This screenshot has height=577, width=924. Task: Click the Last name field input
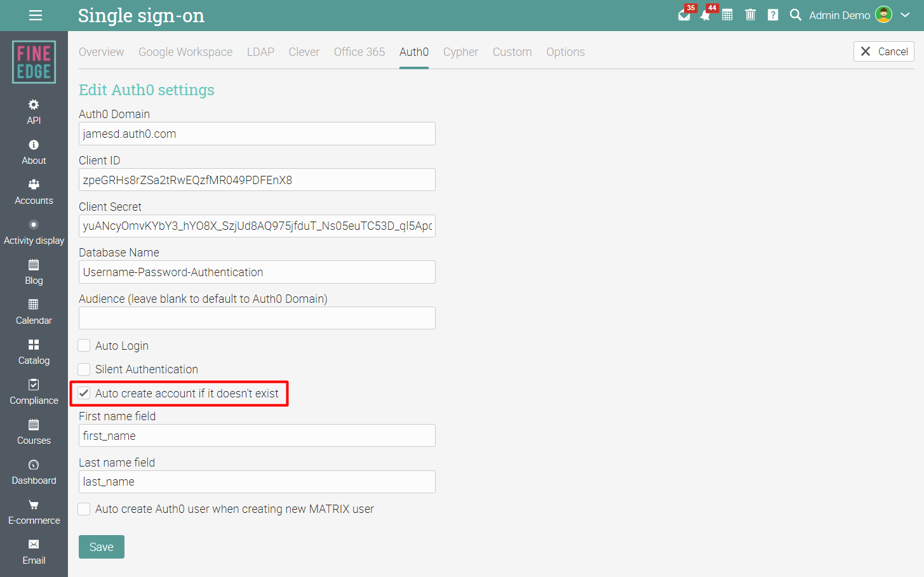point(257,482)
